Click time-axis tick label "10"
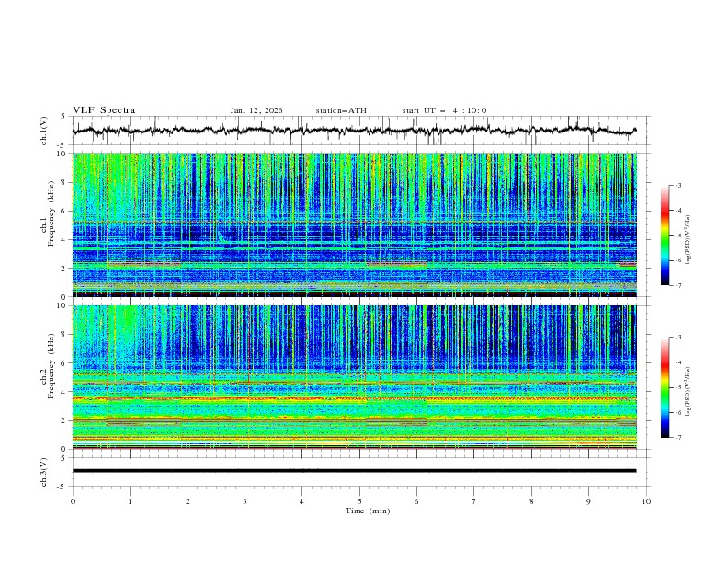 (646, 501)
